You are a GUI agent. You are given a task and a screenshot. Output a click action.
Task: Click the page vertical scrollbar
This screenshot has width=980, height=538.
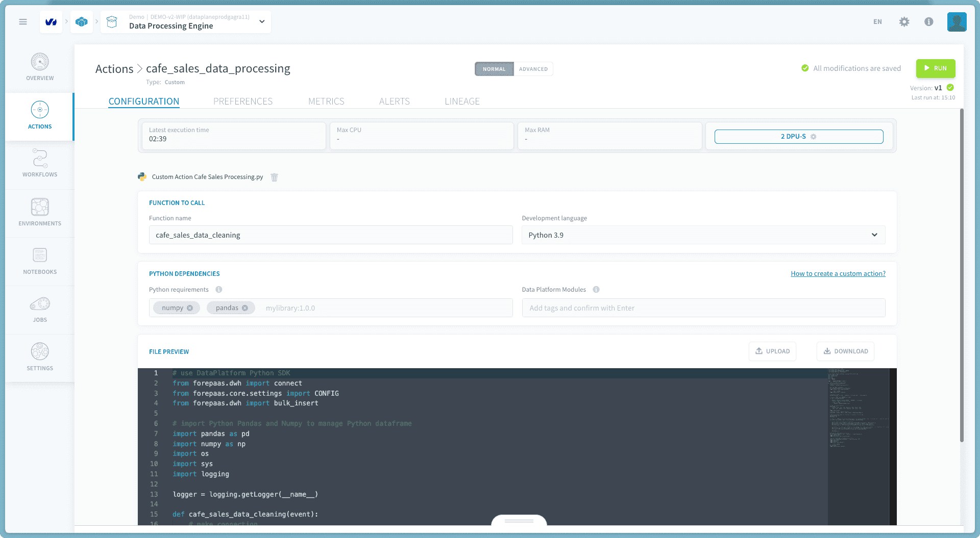(962, 275)
